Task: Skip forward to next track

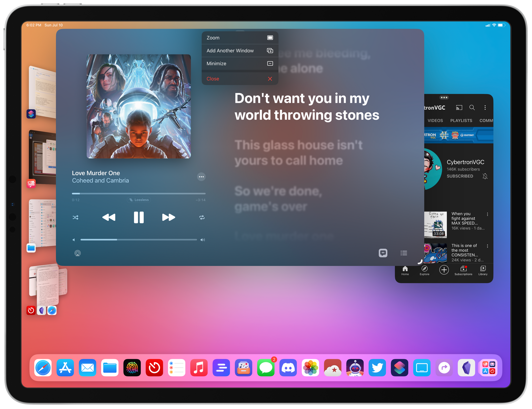Action: click(169, 217)
